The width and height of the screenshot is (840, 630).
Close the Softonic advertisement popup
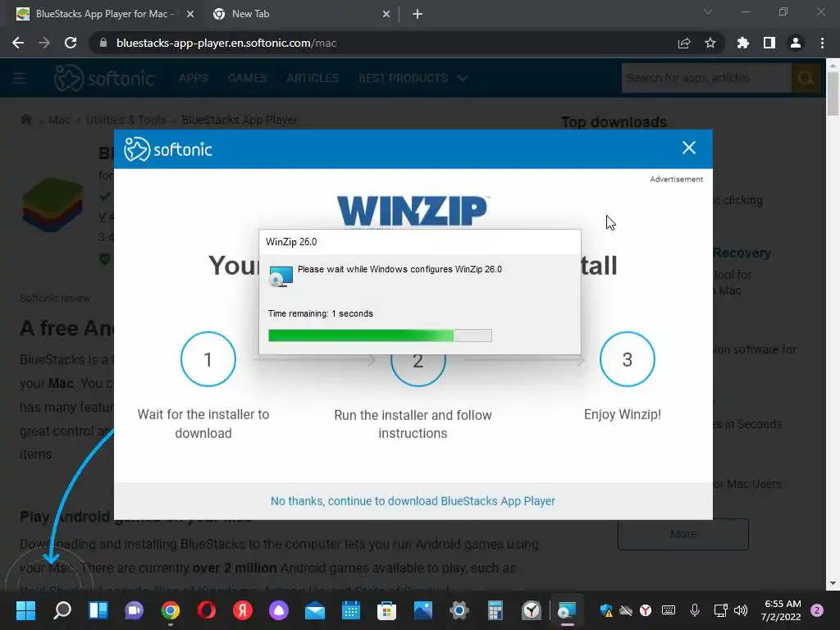(x=689, y=148)
